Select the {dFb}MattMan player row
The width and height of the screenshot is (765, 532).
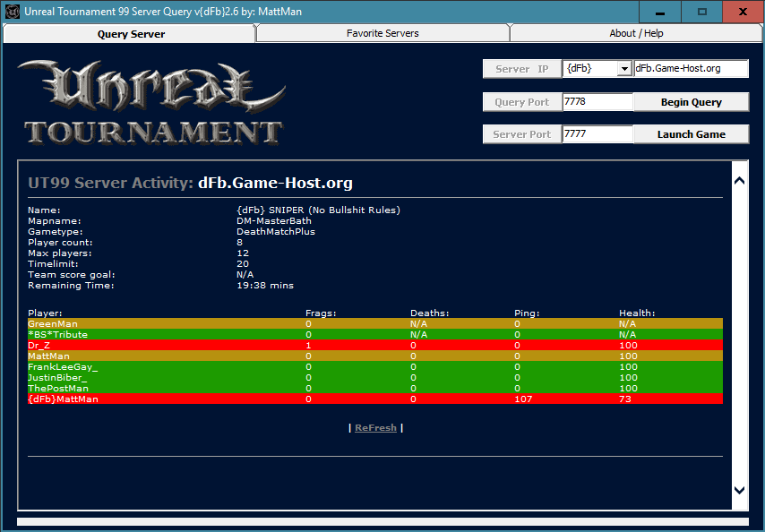pos(375,399)
